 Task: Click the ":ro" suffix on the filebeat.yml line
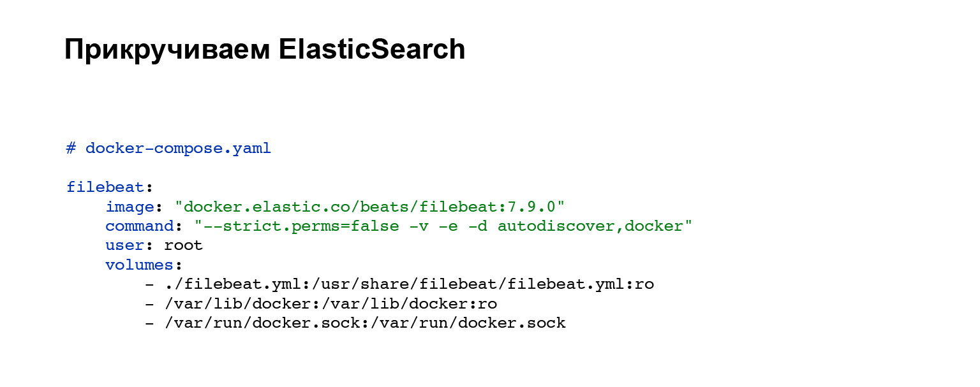tap(640, 284)
